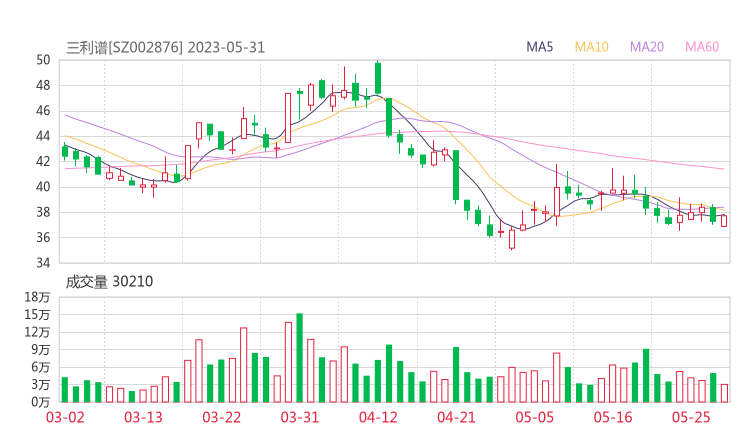Viewport: 740px width, 440px height.
Task: Click the price axis value 42
Action: click(43, 161)
